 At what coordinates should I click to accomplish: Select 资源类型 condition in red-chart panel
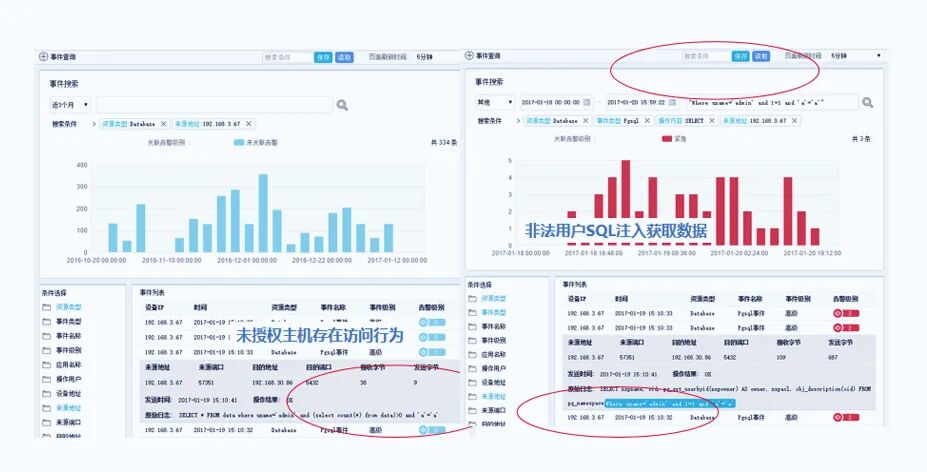[x=494, y=299]
